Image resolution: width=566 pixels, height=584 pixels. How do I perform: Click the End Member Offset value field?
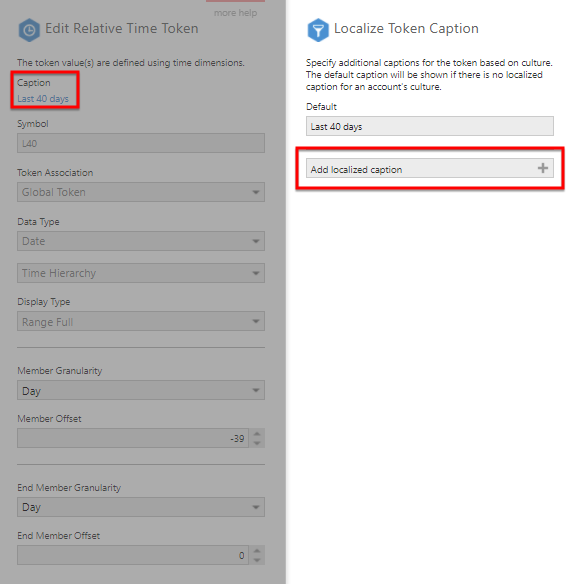click(x=133, y=555)
